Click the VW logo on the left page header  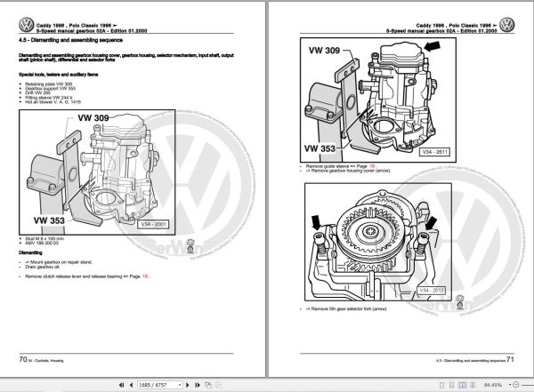coord(26,25)
